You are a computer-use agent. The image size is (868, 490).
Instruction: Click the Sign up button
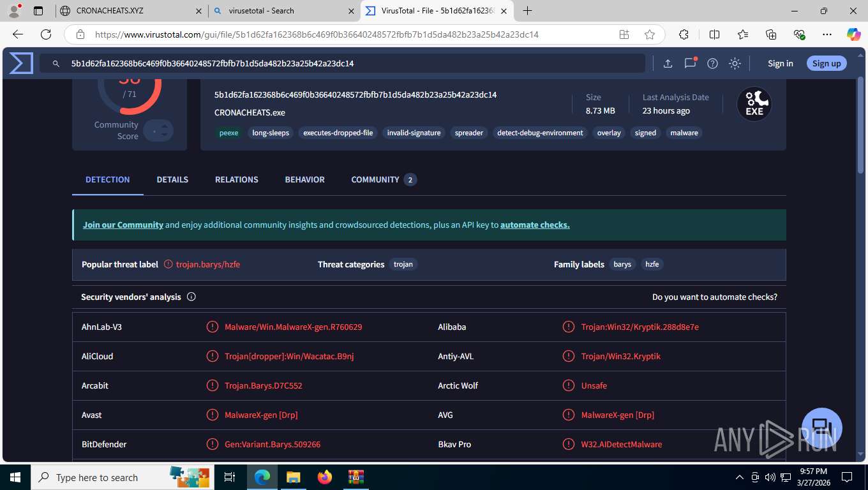(x=827, y=63)
